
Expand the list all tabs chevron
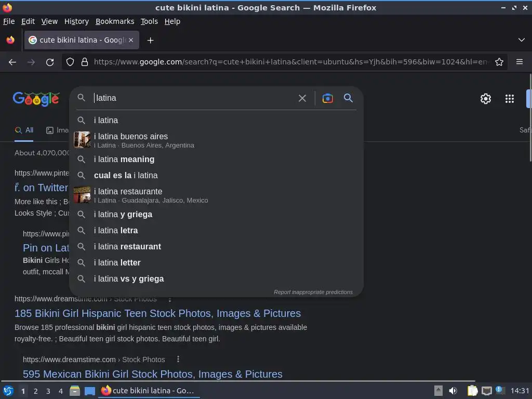click(x=522, y=40)
